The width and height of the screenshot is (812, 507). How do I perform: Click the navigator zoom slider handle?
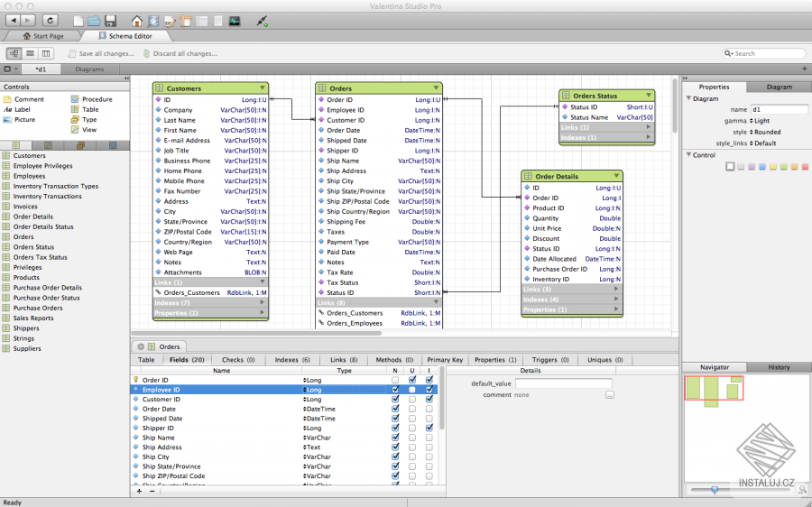coord(715,489)
